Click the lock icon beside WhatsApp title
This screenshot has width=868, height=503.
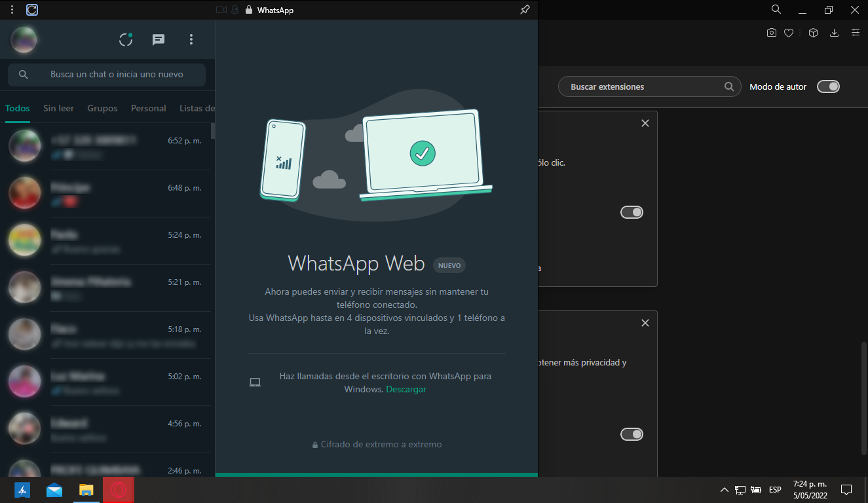pyautogui.click(x=248, y=10)
